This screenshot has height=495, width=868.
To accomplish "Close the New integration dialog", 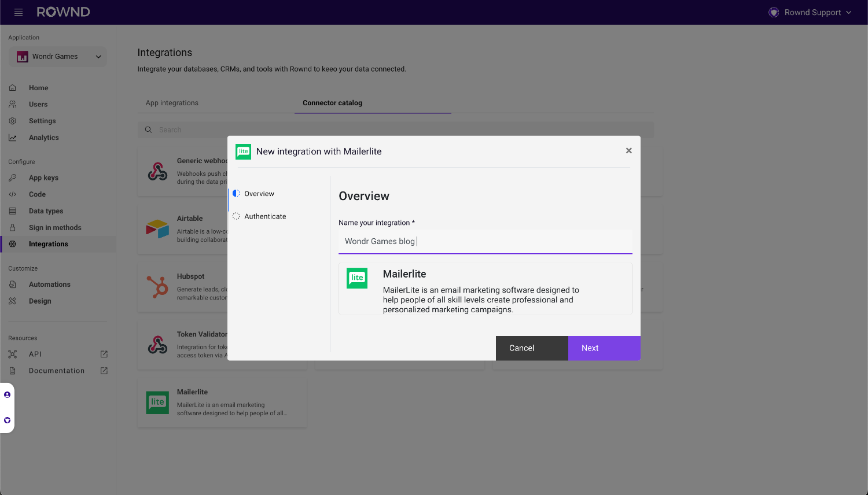I will 628,151.
